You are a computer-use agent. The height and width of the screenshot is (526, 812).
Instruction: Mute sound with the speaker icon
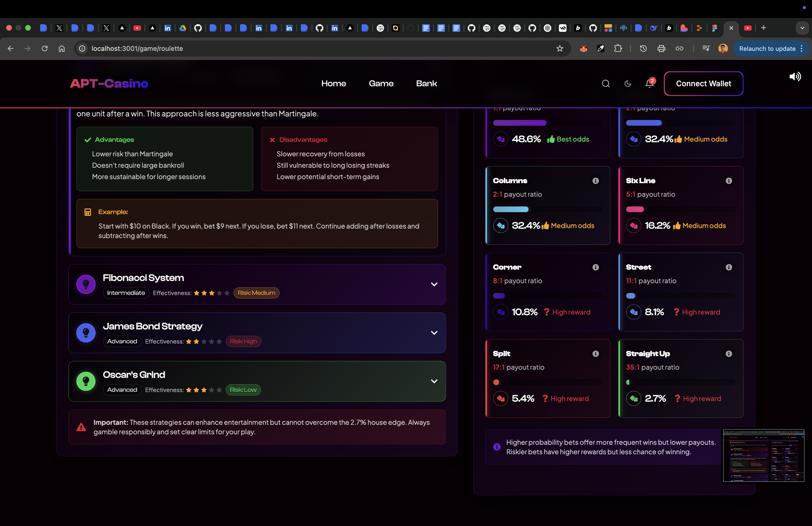coord(795,77)
